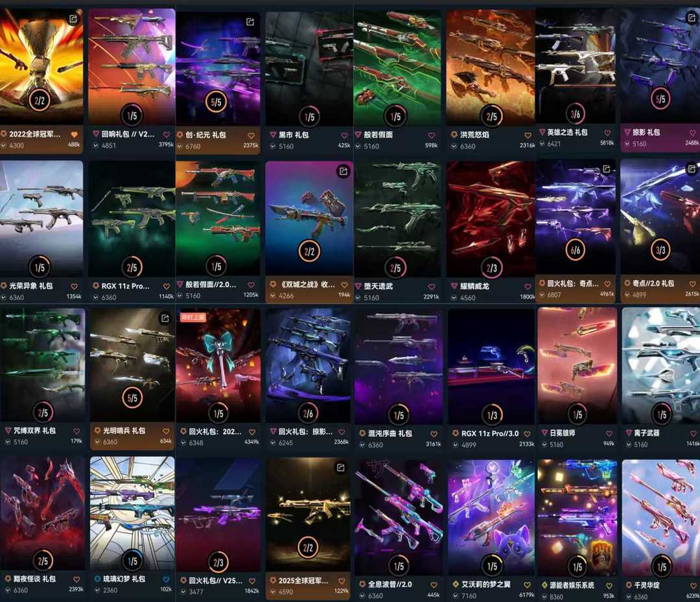Open the 般若假面 bundle title

[x=378, y=134]
